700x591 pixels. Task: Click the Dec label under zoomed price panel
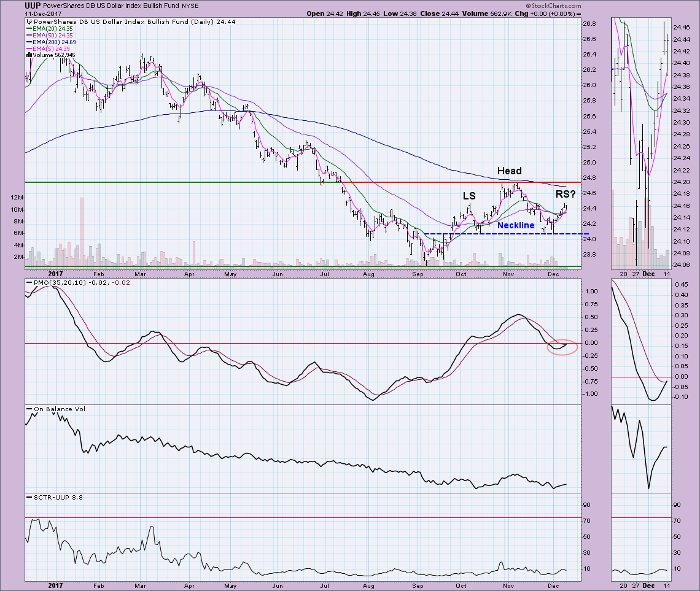pyautogui.click(x=649, y=274)
